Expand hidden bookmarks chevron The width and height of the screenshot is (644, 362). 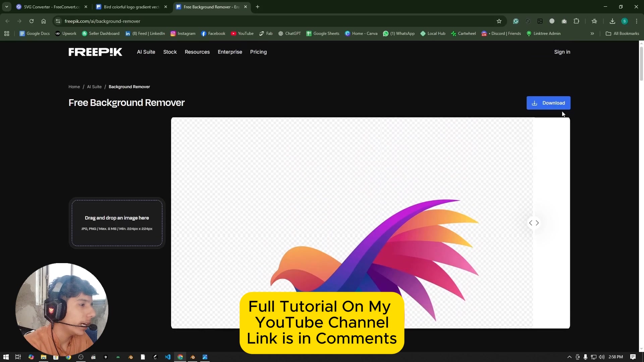(592, 34)
